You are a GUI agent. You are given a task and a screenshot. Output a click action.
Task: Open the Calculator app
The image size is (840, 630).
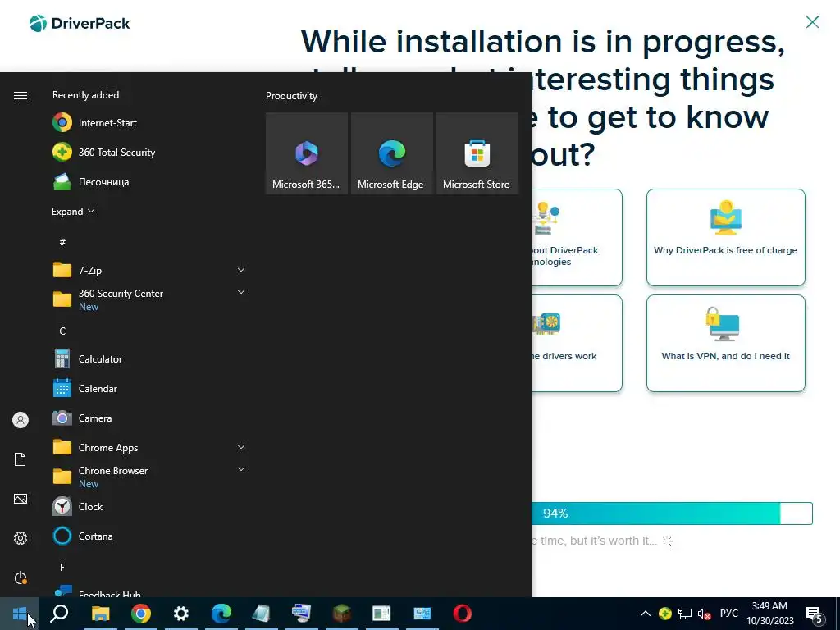pyautogui.click(x=148, y=359)
